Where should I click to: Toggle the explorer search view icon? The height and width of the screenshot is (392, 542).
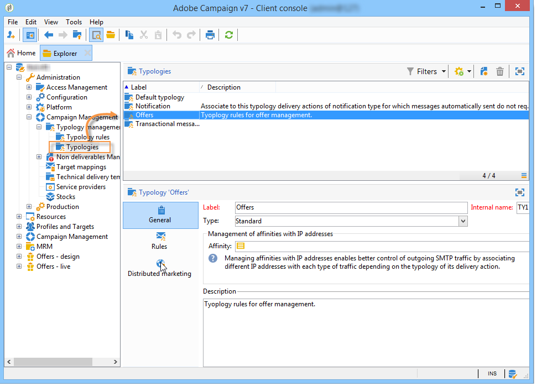tap(96, 35)
